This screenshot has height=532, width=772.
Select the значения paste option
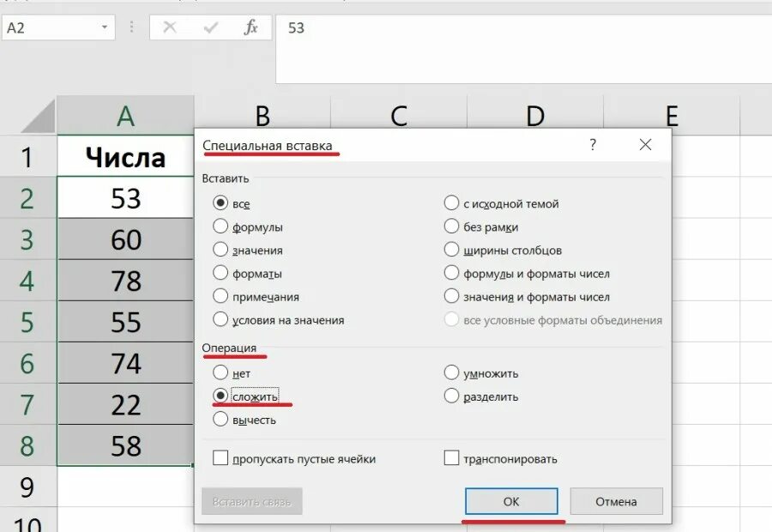(248, 250)
